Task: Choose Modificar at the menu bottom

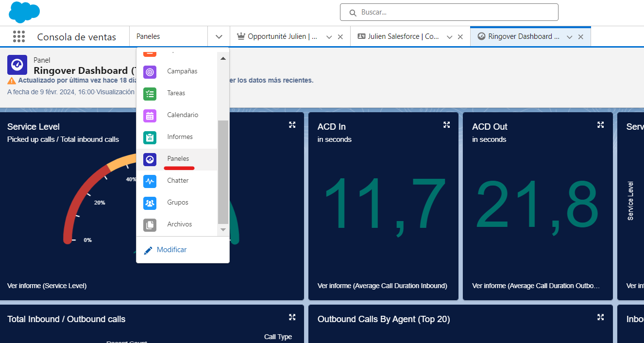Action: [165, 250]
